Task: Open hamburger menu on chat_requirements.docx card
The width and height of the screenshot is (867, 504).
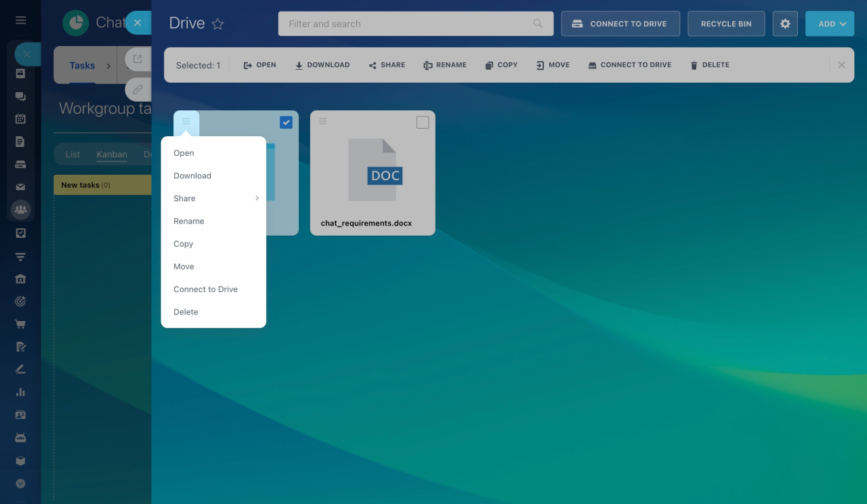Action: click(x=323, y=121)
